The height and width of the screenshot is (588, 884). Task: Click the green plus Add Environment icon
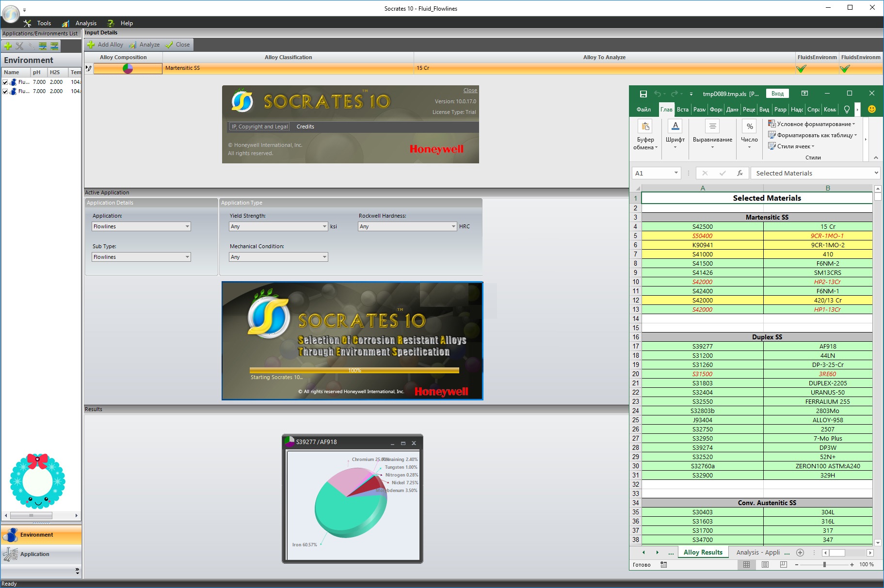click(x=8, y=46)
